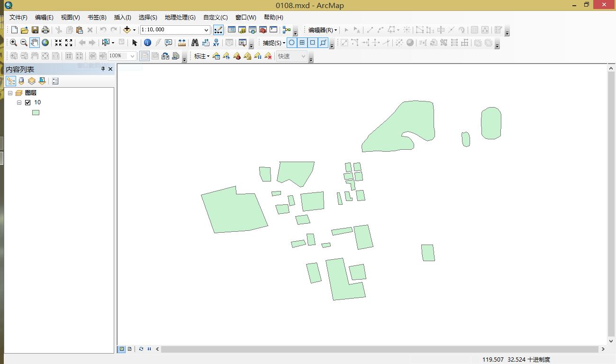Toggle edge snapping mode
This screenshot has width=616, height=364.
(x=323, y=42)
